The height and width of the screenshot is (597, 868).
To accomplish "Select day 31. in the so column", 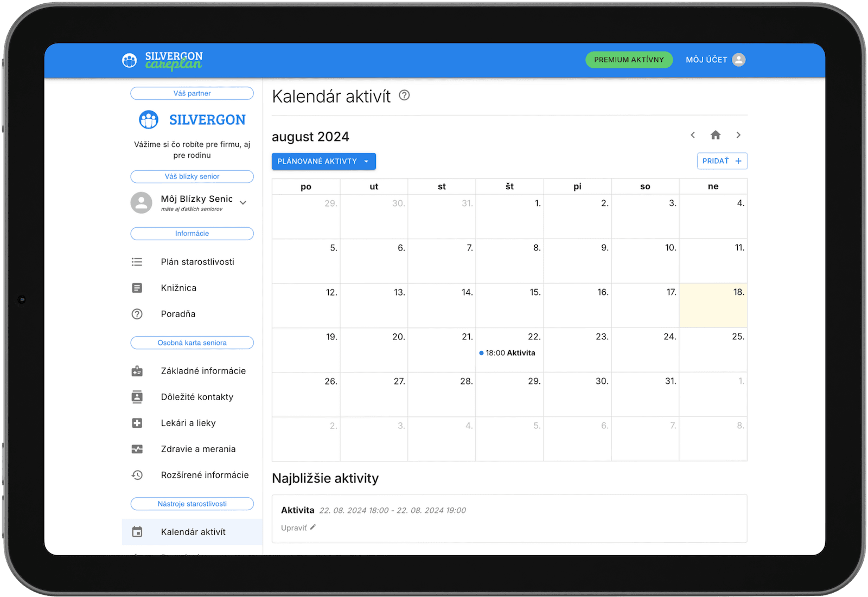I will pyautogui.click(x=646, y=395).
